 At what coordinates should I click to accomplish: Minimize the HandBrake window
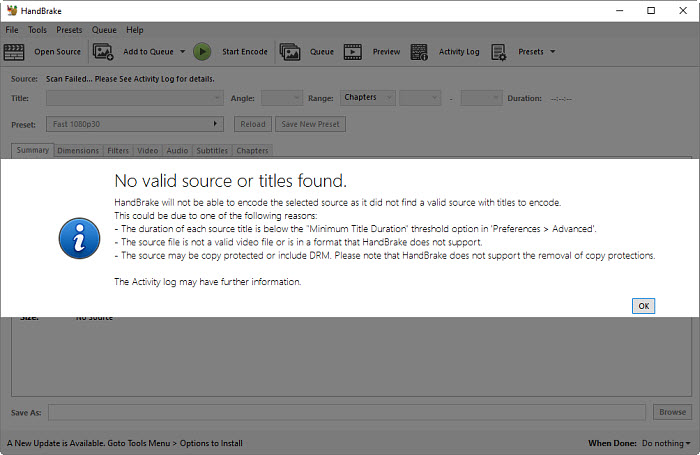619,11
